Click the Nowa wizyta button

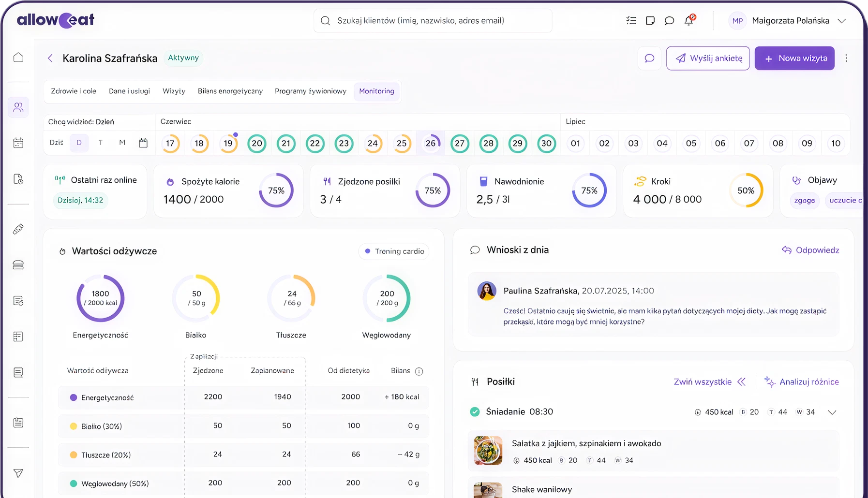click(x=794, y=59)
